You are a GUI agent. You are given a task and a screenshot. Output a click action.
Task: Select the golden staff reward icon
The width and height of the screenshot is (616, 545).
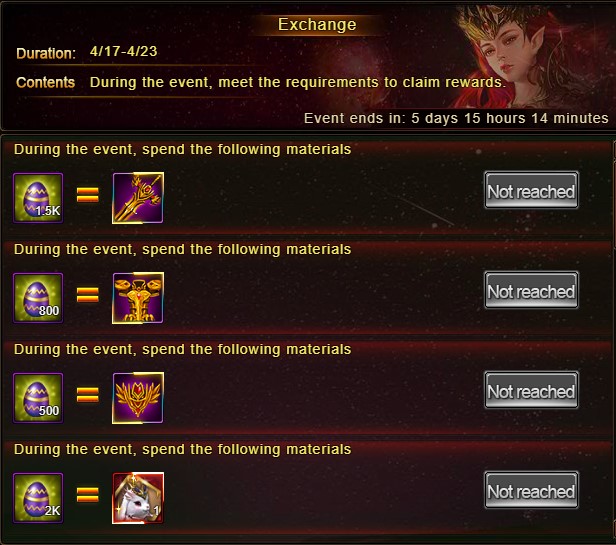coord(138,198)
